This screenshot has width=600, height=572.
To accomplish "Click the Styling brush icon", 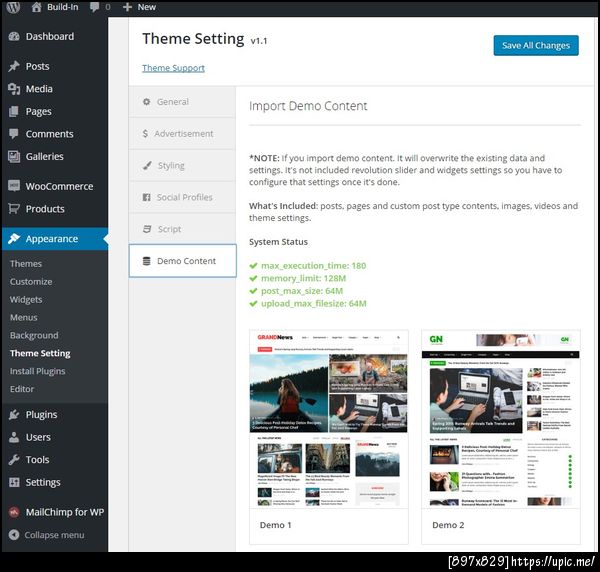I will click(147, 165).
